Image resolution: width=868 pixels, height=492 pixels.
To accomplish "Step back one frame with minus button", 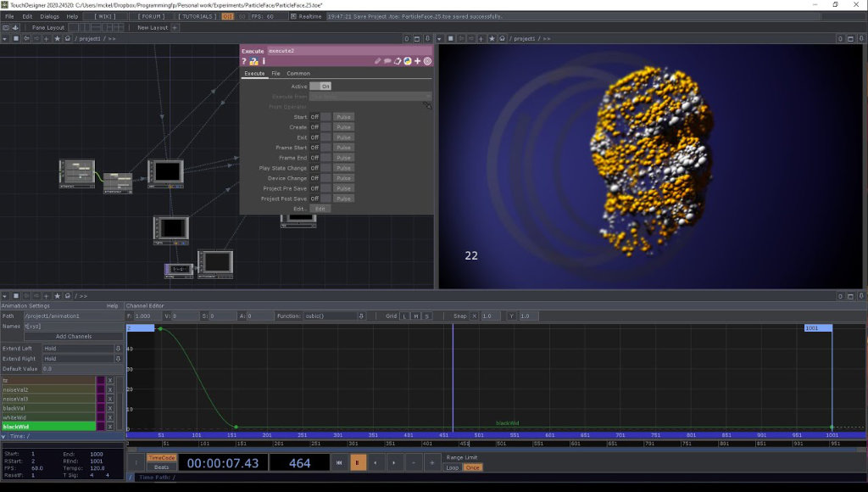I will click(414, 462).
